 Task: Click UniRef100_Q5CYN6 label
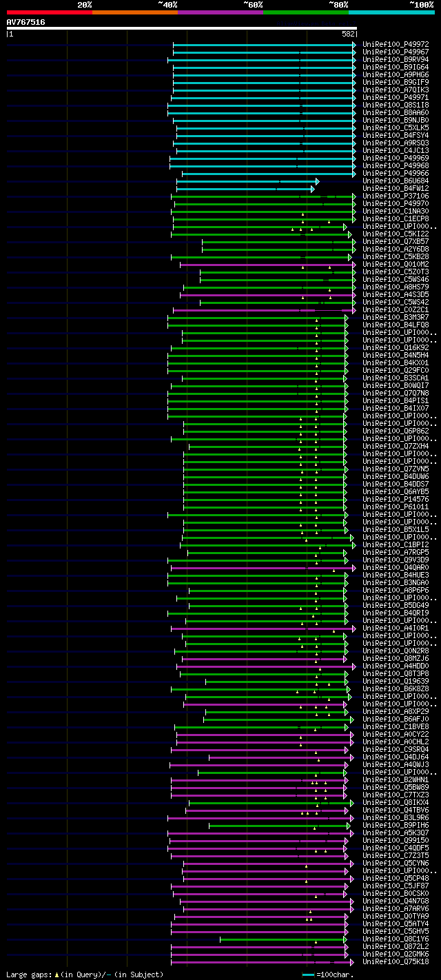point(396,863)
